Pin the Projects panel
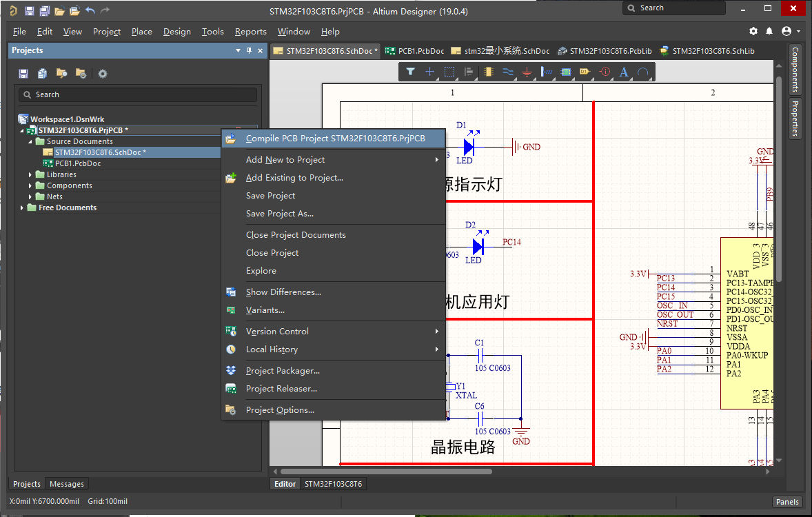The image size is (812, 517). tap(249, 50)
